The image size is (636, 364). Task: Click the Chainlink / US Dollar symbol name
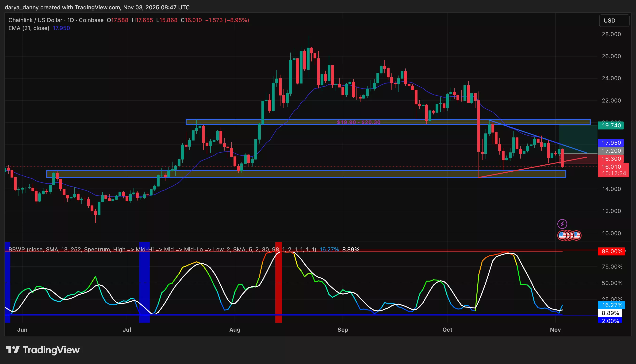(x=35, y=20)
